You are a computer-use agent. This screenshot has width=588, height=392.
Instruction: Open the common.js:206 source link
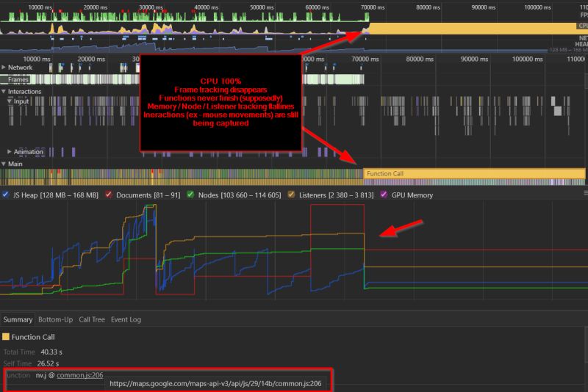80,375
